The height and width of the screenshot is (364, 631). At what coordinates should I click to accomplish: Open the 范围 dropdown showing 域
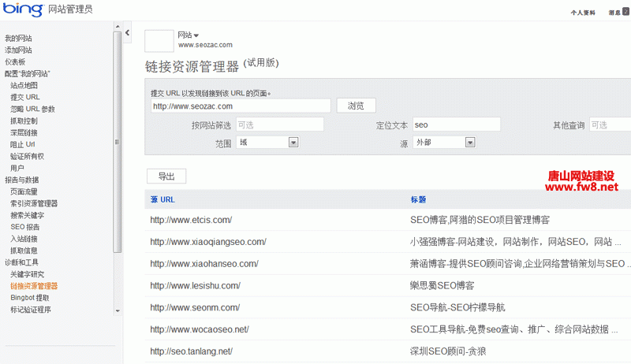[267, 143]
